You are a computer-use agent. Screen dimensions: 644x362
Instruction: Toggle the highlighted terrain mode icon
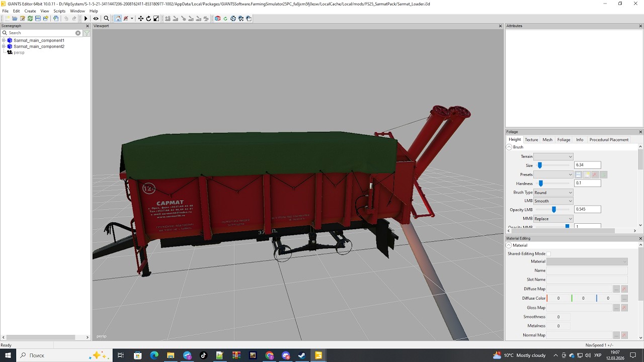[118, 19]
